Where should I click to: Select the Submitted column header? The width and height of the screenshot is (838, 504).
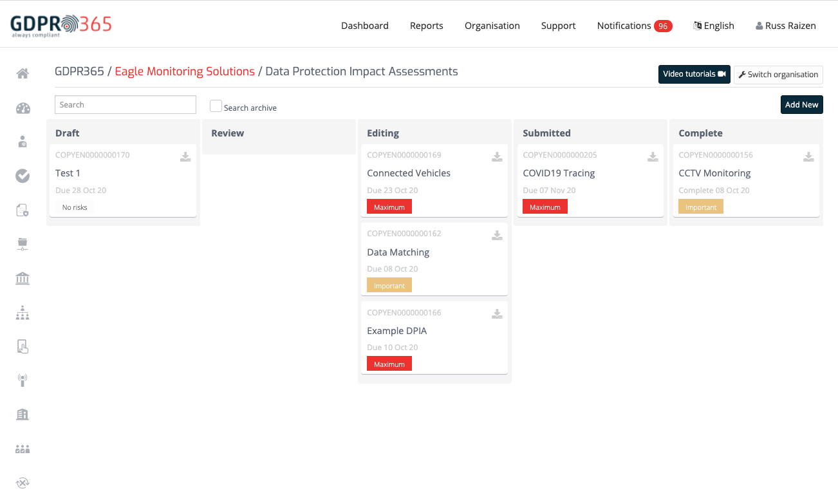546,133
